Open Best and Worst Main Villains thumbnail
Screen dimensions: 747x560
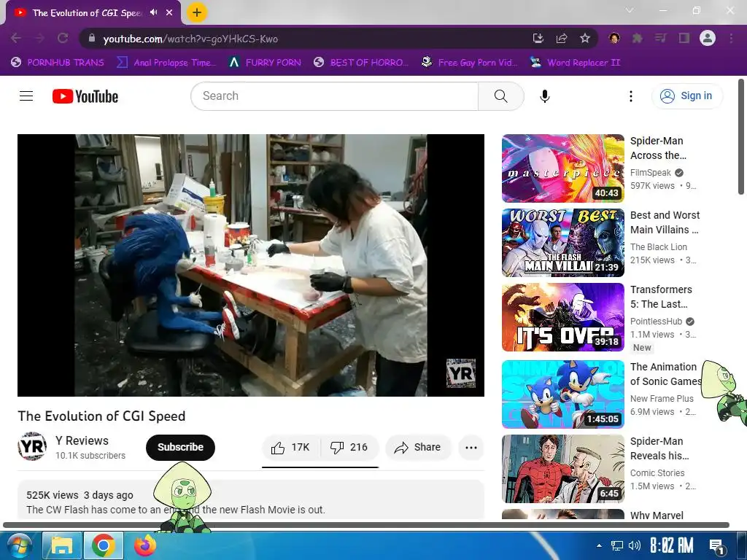coord(562,243)
